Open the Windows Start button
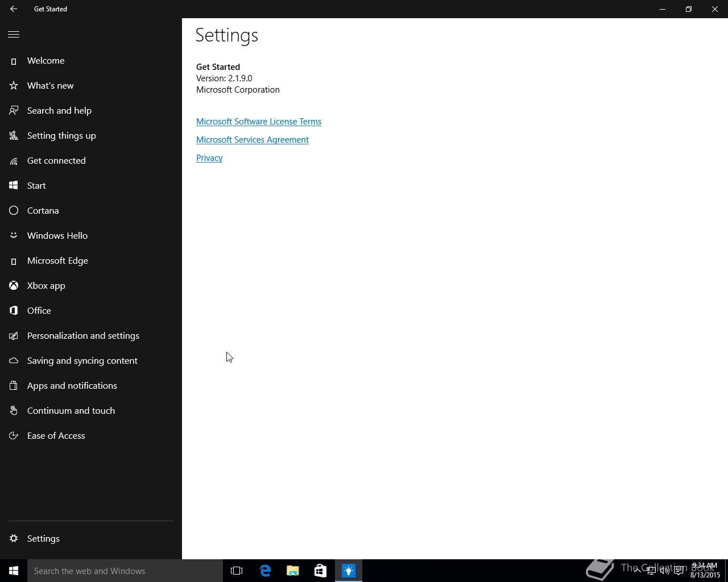This screenshot has width=728, height=582. click(x=14, y=571)
